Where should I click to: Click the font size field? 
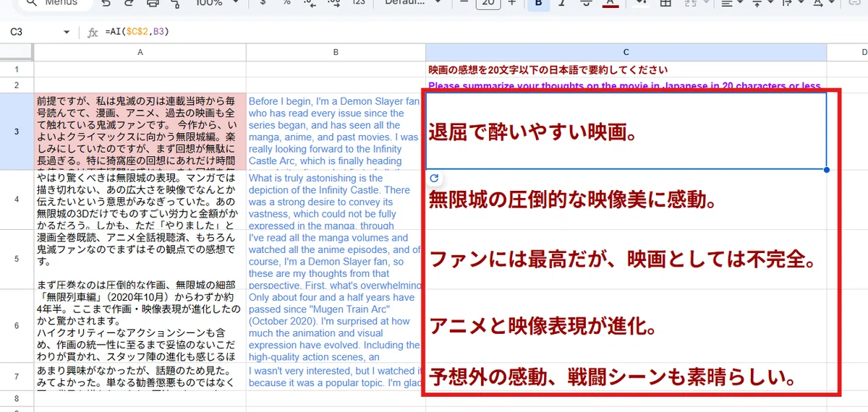(x=488, y=3)
